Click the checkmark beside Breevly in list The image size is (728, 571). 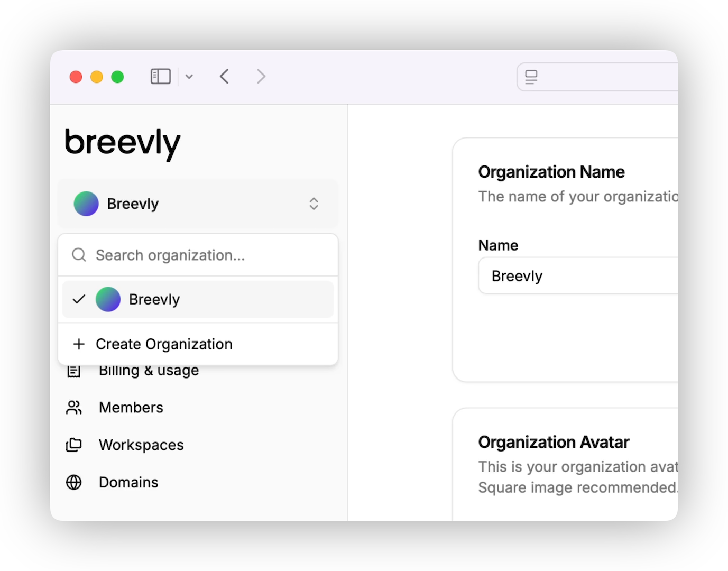point(79,299)
